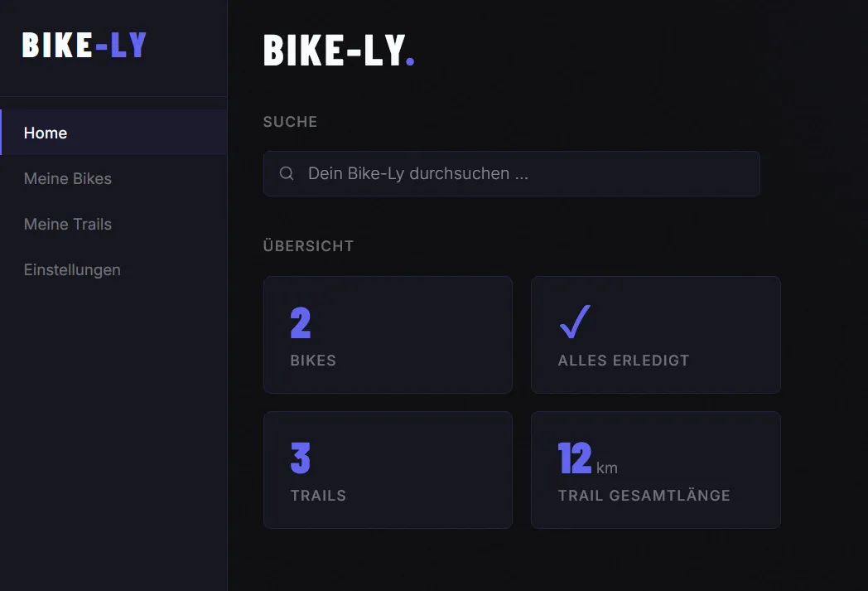
Task: Click the ÜBERSICHT section label
Action: click(309, 245)
